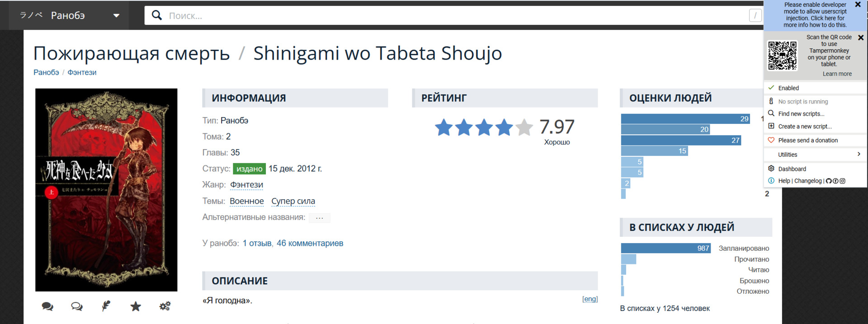The width and height of the screenshot is (868, 324).
Task: Open the 46 комментариев link
Action: [310, 243]
